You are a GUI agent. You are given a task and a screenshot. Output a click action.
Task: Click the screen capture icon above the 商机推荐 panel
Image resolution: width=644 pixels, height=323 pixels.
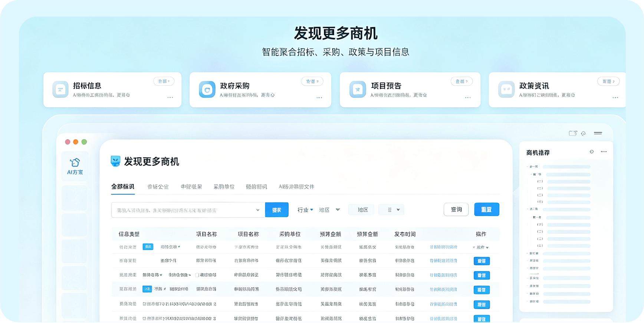(573, 133)
